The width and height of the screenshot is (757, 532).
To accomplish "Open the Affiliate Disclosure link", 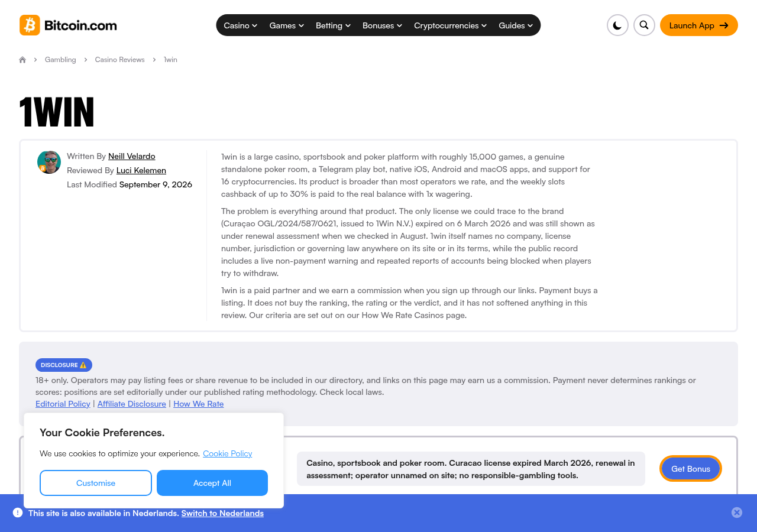I will point(132,404).
